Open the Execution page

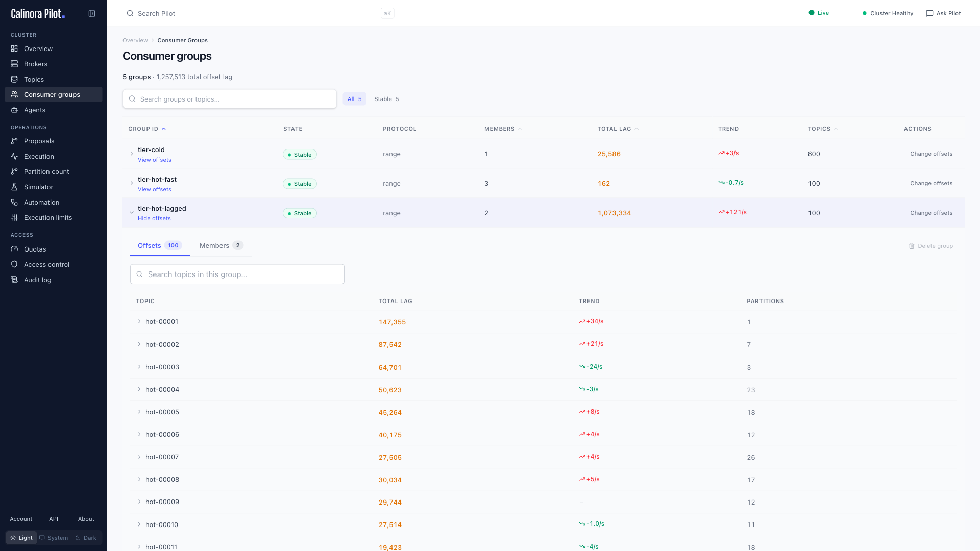tap(54, 156)
